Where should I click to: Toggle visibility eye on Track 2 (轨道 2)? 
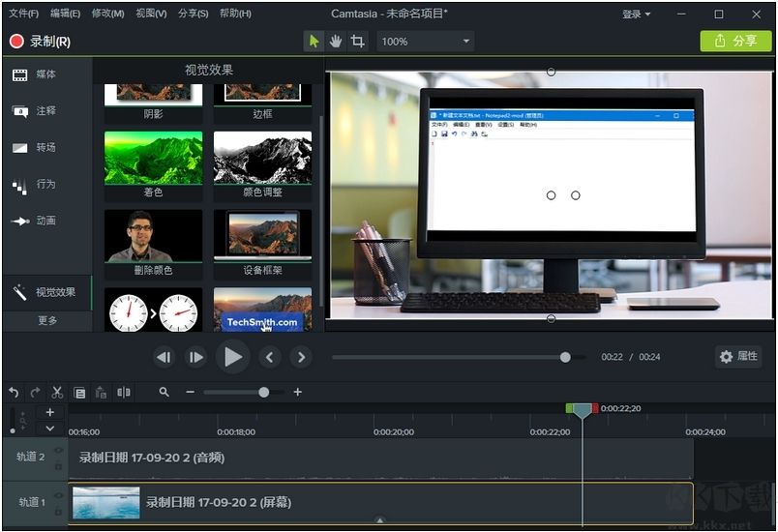point(58,451)
